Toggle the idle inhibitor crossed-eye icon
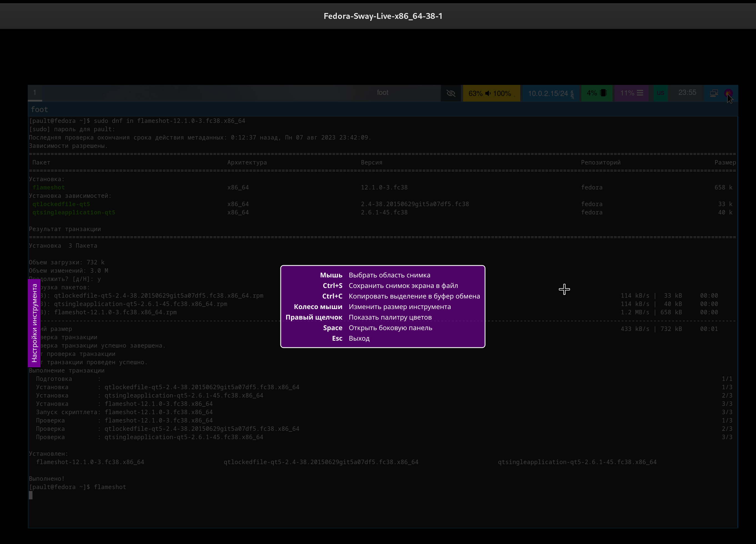The width and height of the screenshot is (756, 544). point(451,93)
